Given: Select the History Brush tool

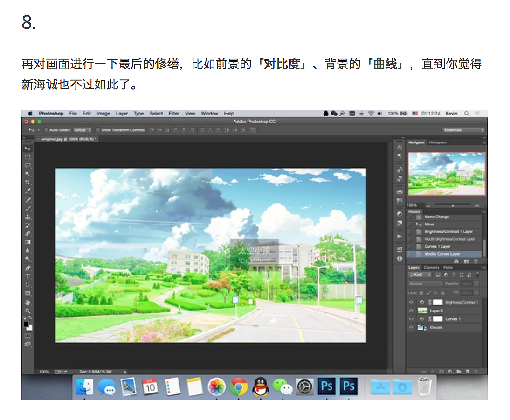Looking at the screenshot, I should pyautogui.click(x=28, y=225).
